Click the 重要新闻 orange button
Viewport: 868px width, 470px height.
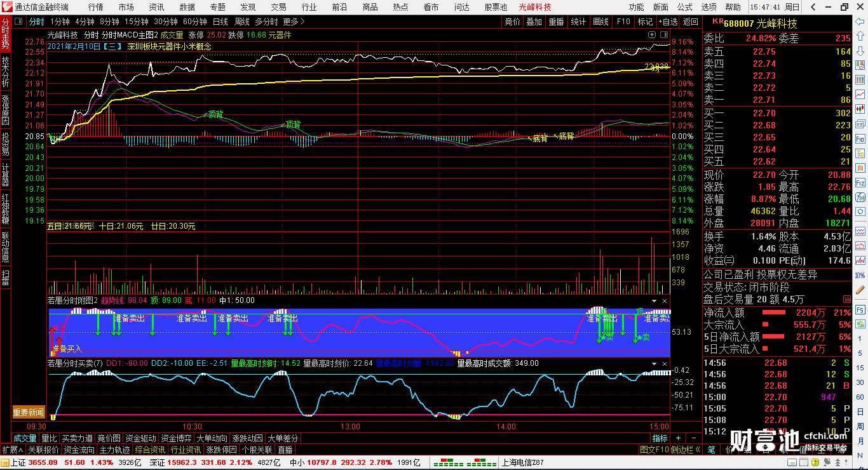coord(29,413)
